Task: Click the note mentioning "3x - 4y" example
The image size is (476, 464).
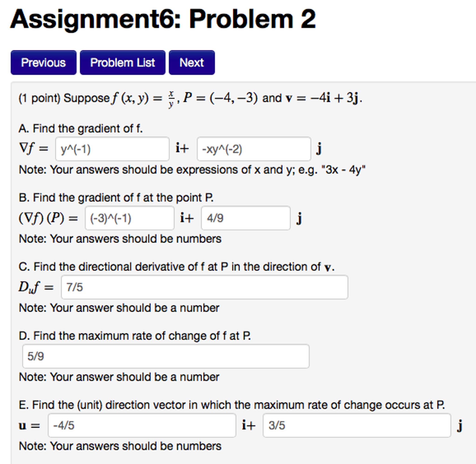Action: pyautogui.click(x=192, y=170)
